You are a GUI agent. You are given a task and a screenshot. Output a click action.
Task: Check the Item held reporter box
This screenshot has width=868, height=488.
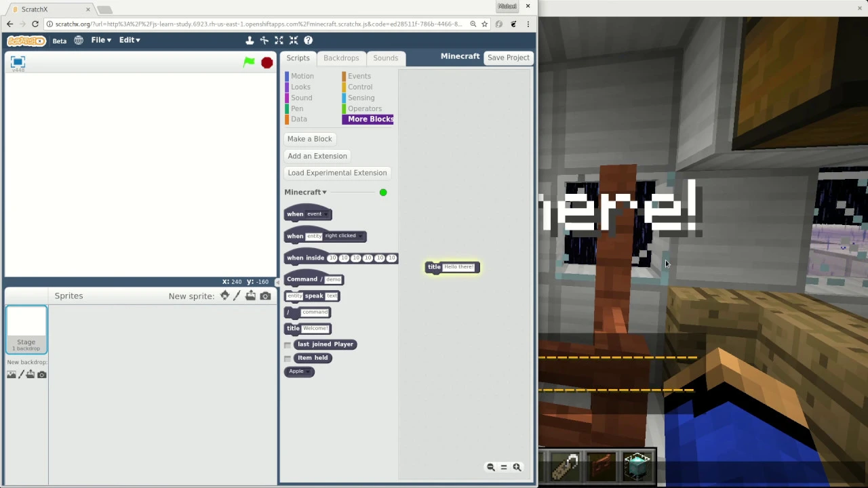(x=288, y=359)
